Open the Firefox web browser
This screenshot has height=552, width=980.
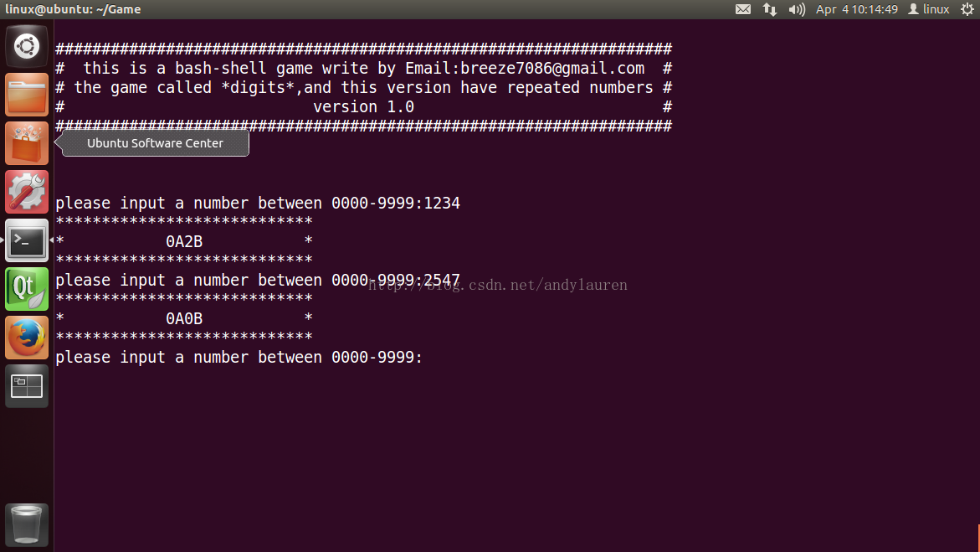(26, 338)
